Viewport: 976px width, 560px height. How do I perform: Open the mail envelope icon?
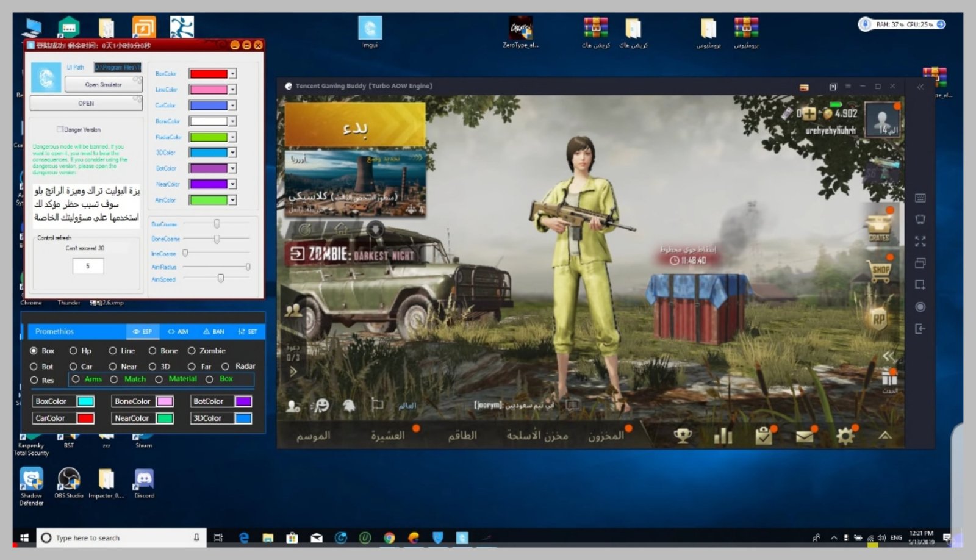tap(805, 436)
